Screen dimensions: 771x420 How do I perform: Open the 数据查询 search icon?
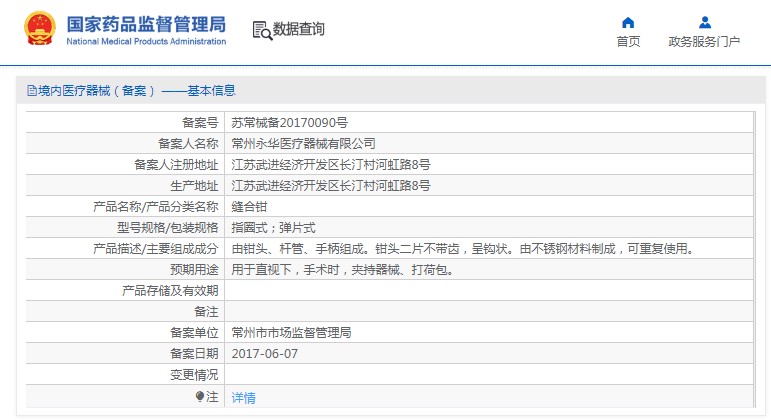262,30
